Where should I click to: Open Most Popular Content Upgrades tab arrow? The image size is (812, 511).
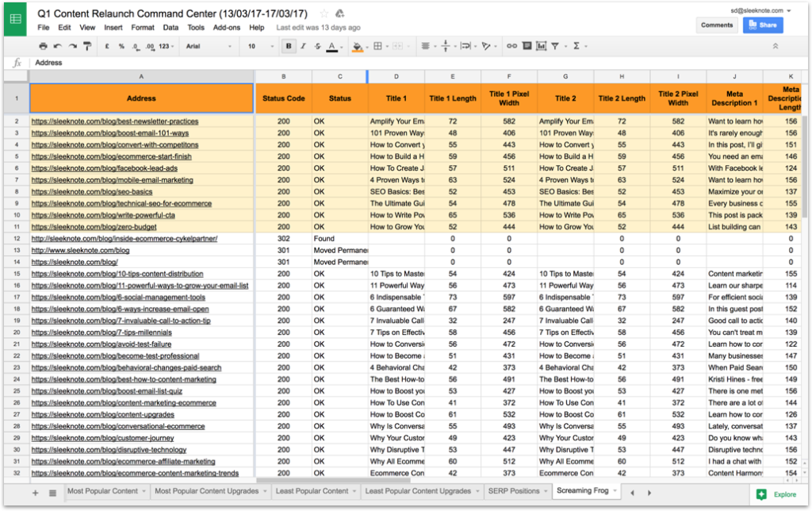tap(265, 491)
